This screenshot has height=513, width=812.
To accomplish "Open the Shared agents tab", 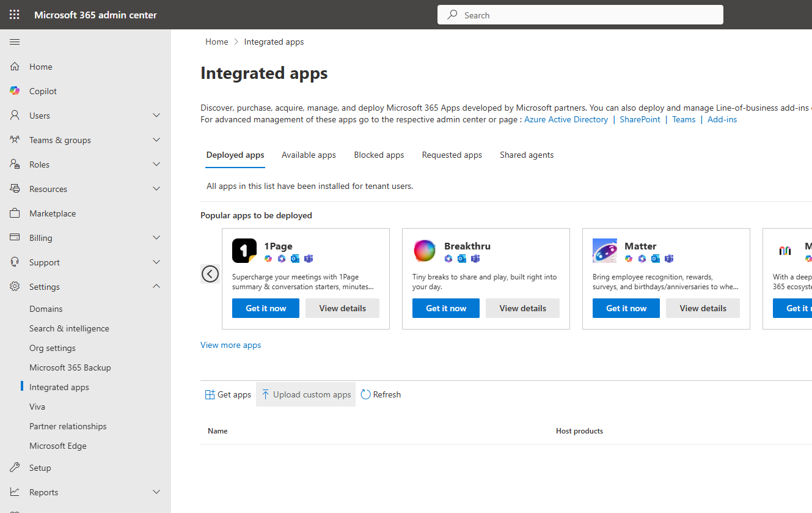I will 527,155.
